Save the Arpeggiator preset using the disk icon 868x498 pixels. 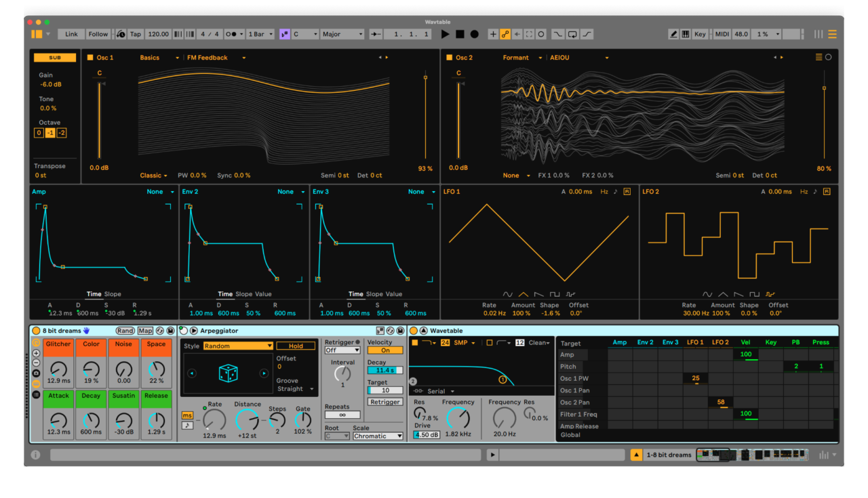(399, 331)
